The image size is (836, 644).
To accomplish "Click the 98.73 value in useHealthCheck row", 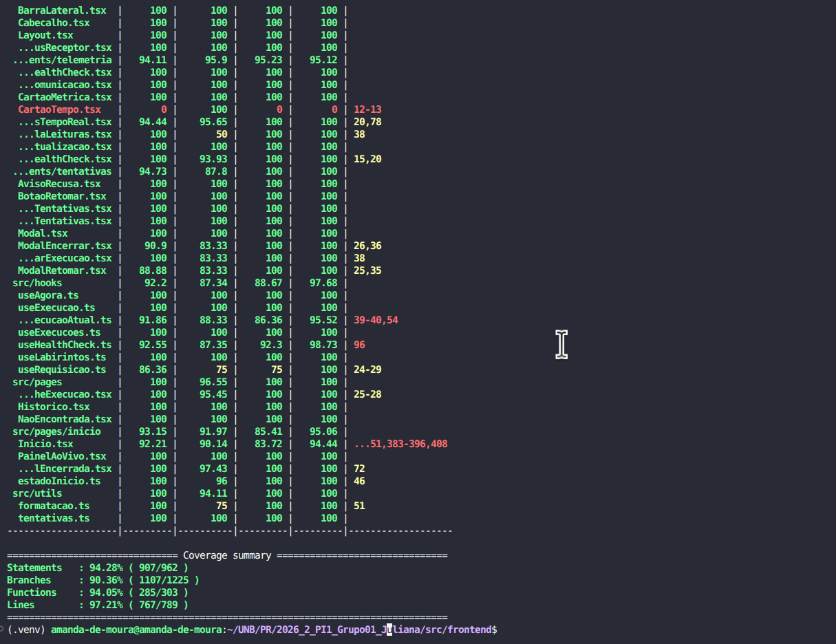I will [x=323, y=345].
